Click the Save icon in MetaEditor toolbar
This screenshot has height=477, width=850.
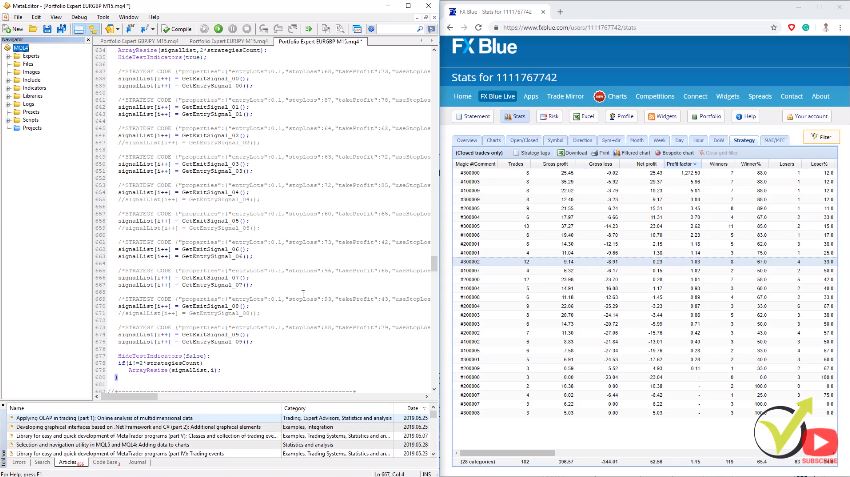coord(47,29)
